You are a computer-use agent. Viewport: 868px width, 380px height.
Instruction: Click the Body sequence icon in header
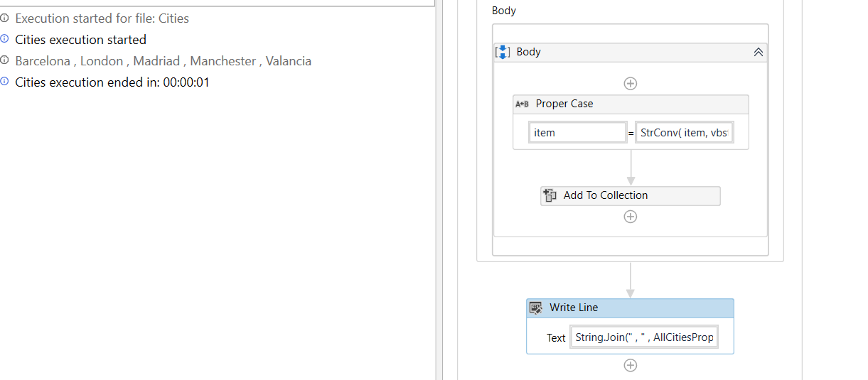coord(503,52)
